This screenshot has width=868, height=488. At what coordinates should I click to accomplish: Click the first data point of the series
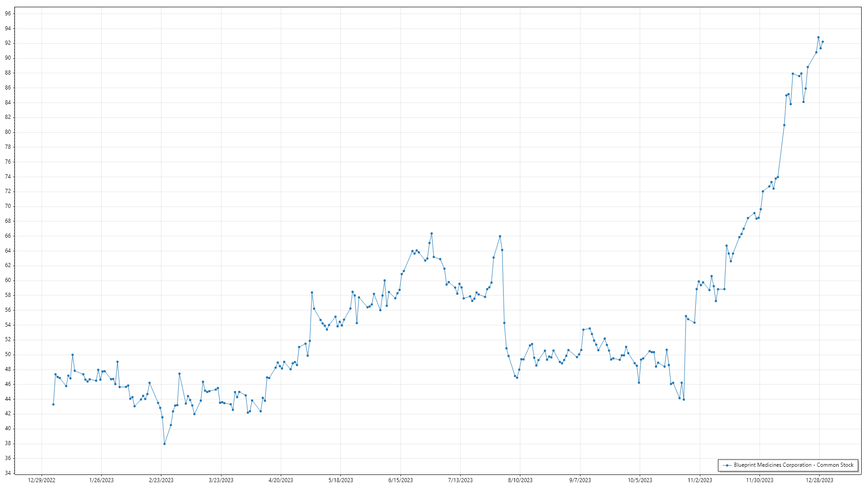53,404
